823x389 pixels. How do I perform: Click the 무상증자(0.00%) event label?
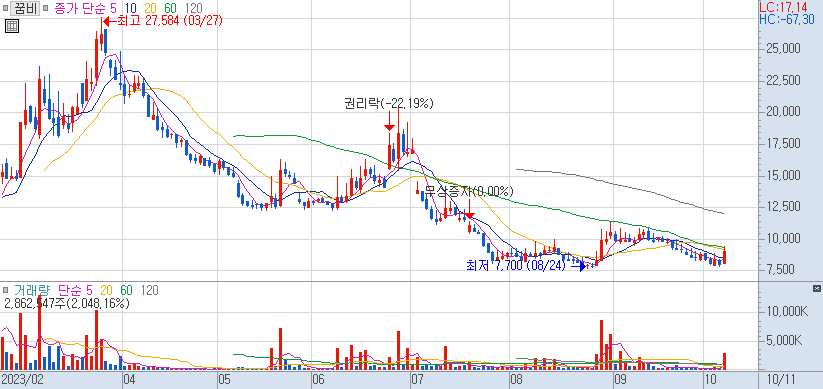469,191
